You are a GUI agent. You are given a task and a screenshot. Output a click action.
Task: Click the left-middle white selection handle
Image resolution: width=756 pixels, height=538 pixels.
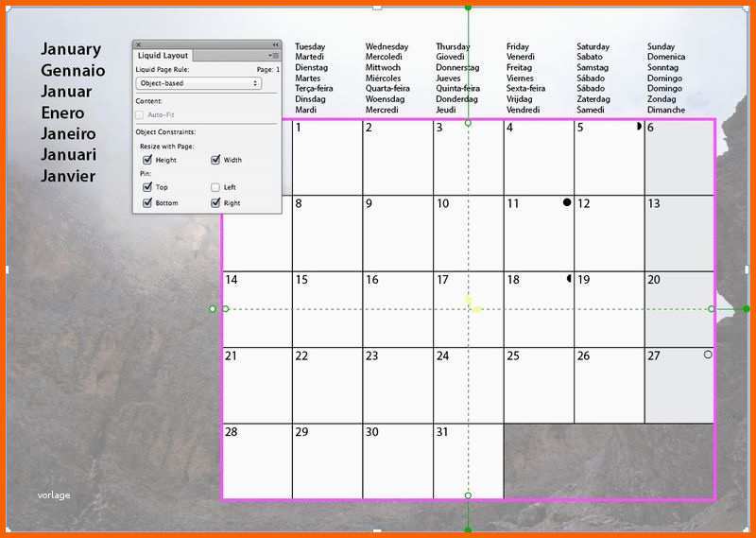pyautogui.click(x=7, y=269)
